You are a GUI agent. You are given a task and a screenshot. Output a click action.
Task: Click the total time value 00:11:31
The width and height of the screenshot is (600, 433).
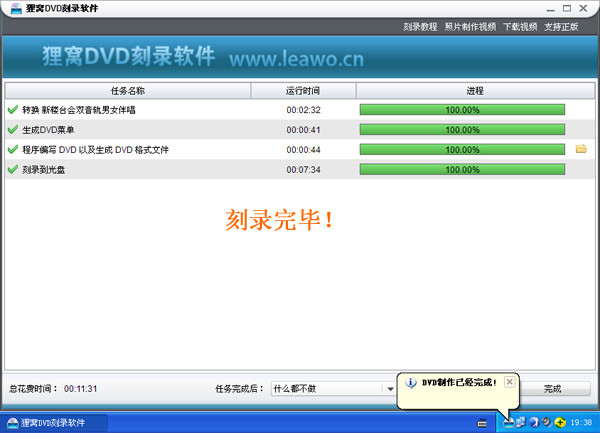(81, 389)
